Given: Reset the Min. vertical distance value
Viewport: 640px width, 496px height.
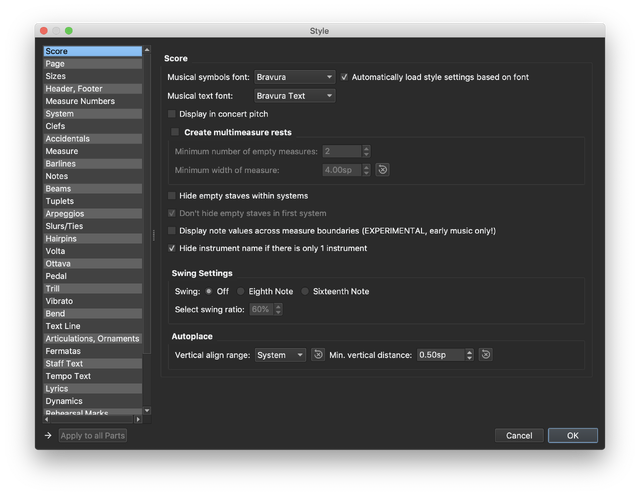Looking at the screenshot, I should tap(485, 355).
